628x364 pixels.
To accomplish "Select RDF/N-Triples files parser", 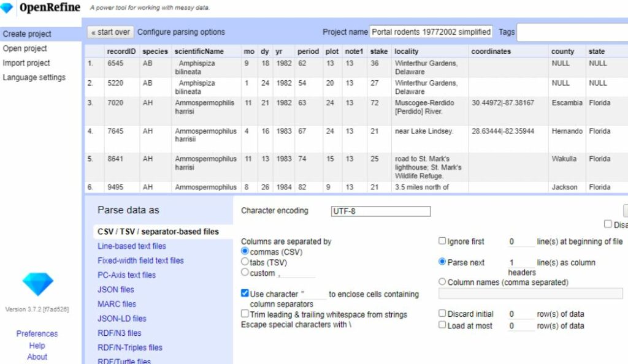I will click(x=130, y=347).
